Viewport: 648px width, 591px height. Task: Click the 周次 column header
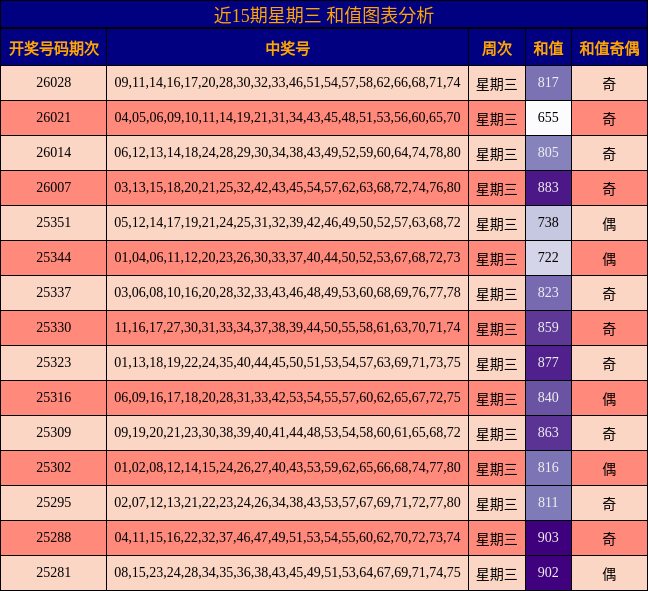[x=497, y=48]
